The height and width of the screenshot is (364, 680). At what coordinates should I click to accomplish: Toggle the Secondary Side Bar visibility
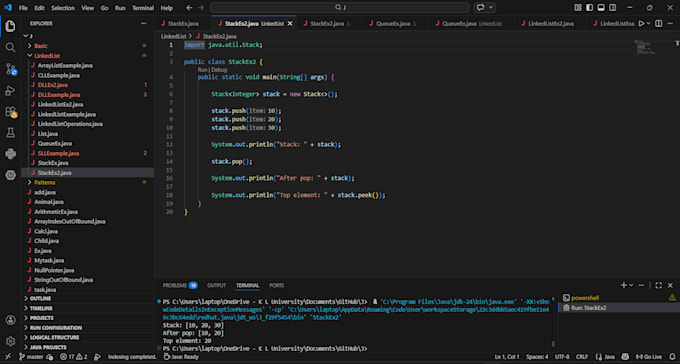[612, 8]
